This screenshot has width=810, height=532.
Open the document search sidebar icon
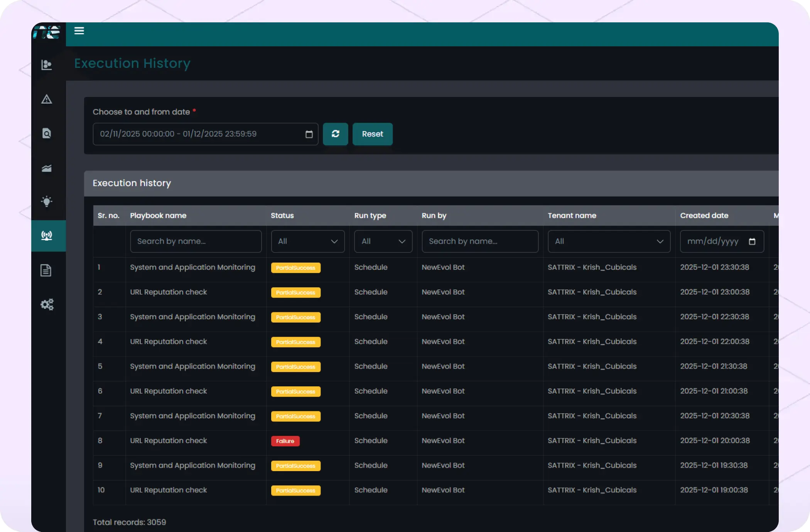[47, 133]
